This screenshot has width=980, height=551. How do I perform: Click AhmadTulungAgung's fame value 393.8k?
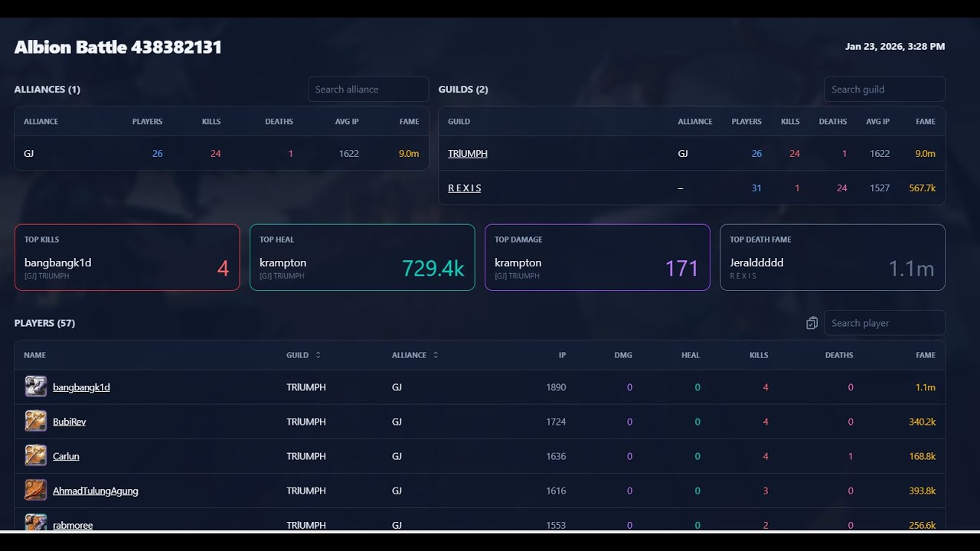coord(922,491)
